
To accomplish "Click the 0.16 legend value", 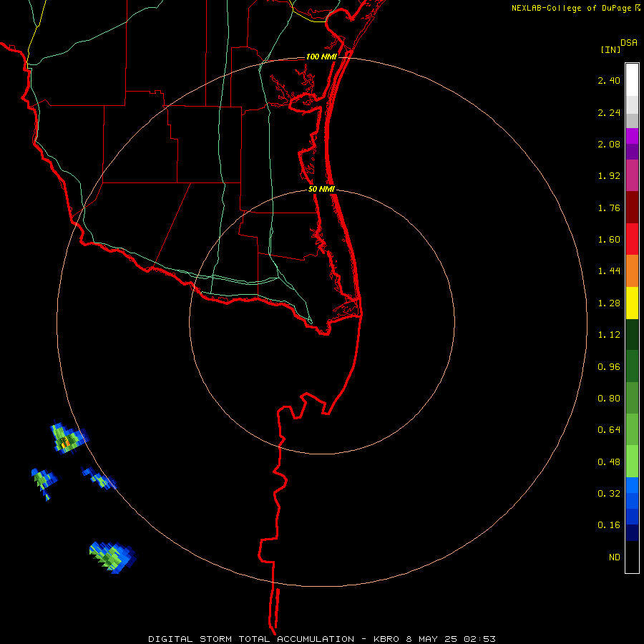I will [609, 525].
